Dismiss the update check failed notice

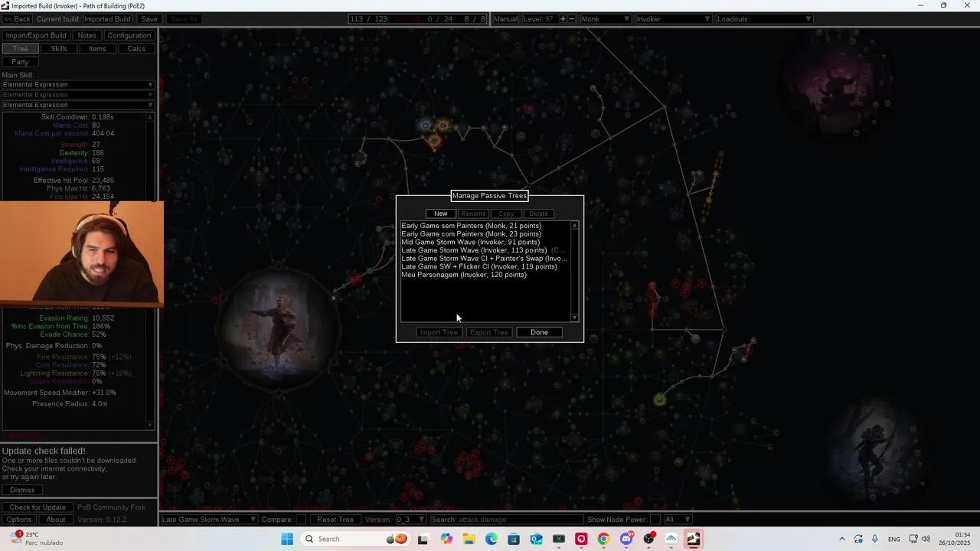pos(22,490)
